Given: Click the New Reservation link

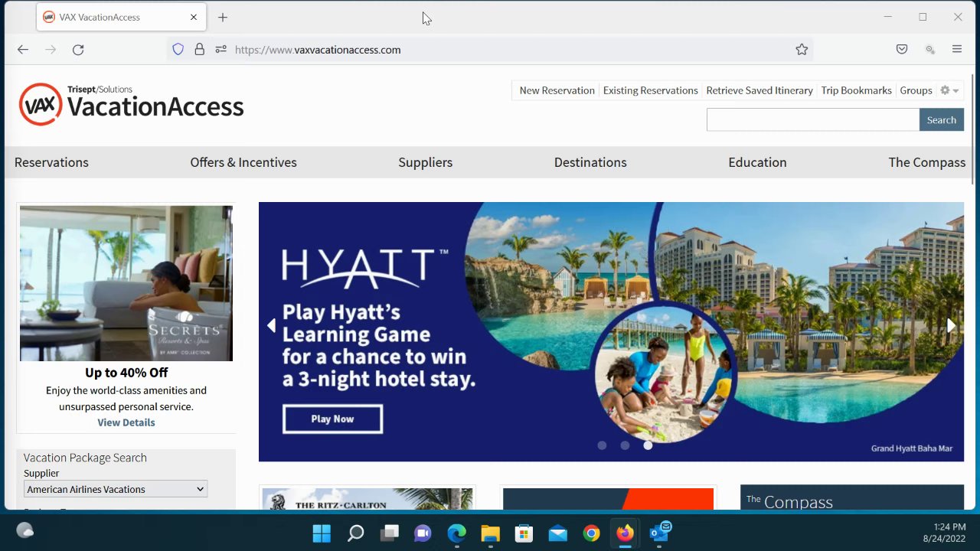Looking at the screenshot, I should click(557, 90).
